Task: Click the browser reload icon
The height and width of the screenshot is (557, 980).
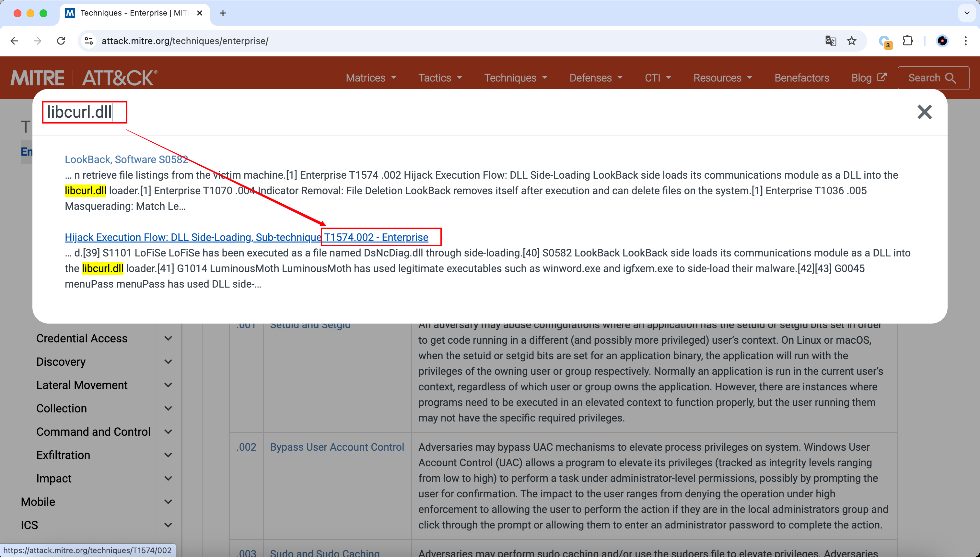Action: 61,41
